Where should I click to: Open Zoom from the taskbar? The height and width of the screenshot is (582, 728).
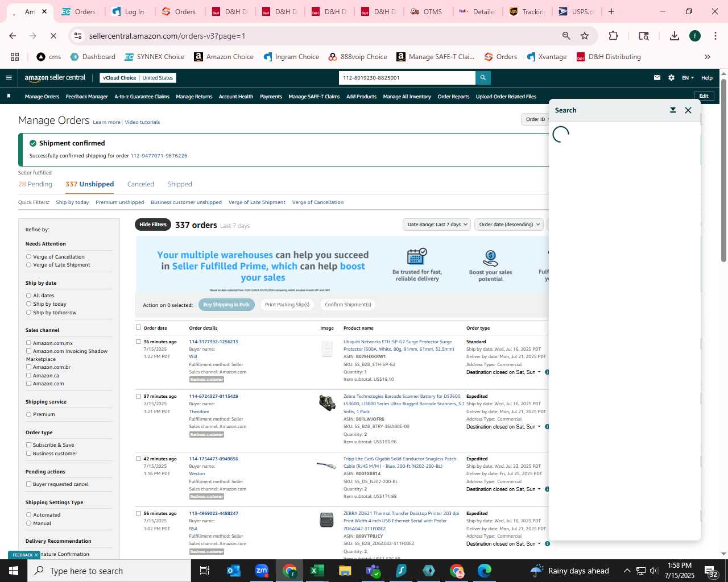[262, 571]
